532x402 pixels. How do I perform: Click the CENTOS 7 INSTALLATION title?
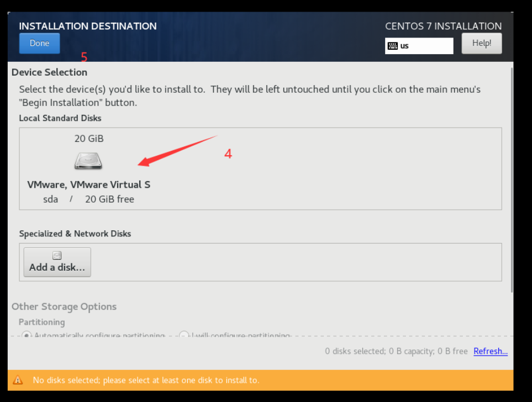(x=443, y=26)
